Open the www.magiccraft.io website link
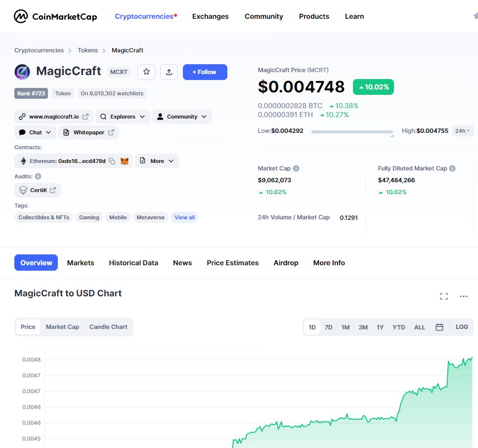The height and width of the screenshot is (448, 478). [x=54, y=117]
